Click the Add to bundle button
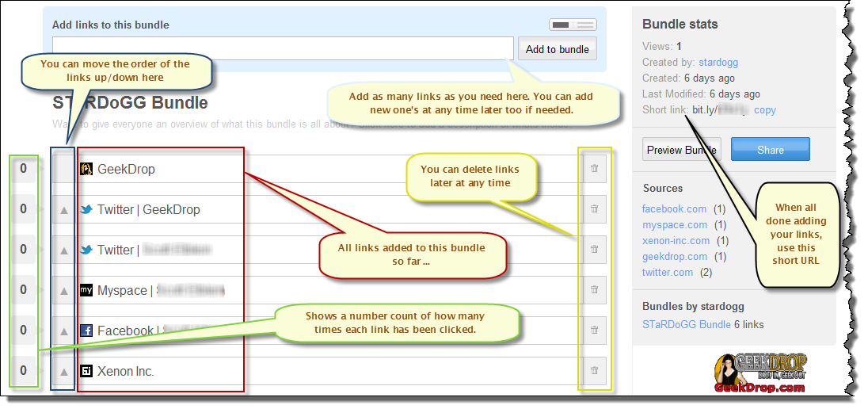868x409 pixels. (557, 49)
